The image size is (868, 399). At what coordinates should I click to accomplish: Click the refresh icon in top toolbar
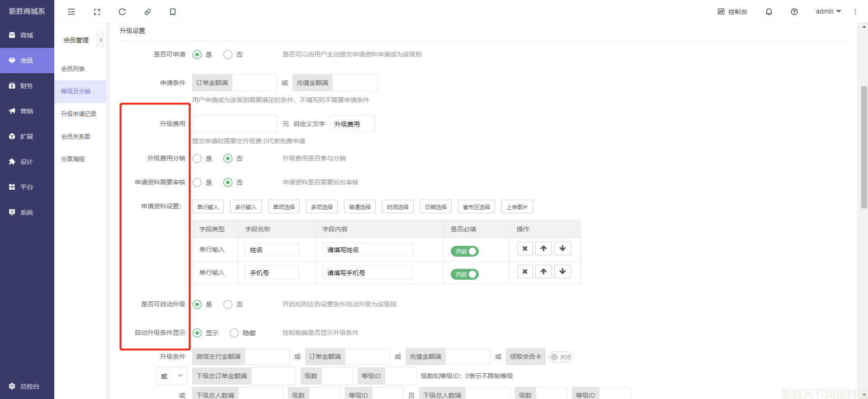click(x=122, y=12)
